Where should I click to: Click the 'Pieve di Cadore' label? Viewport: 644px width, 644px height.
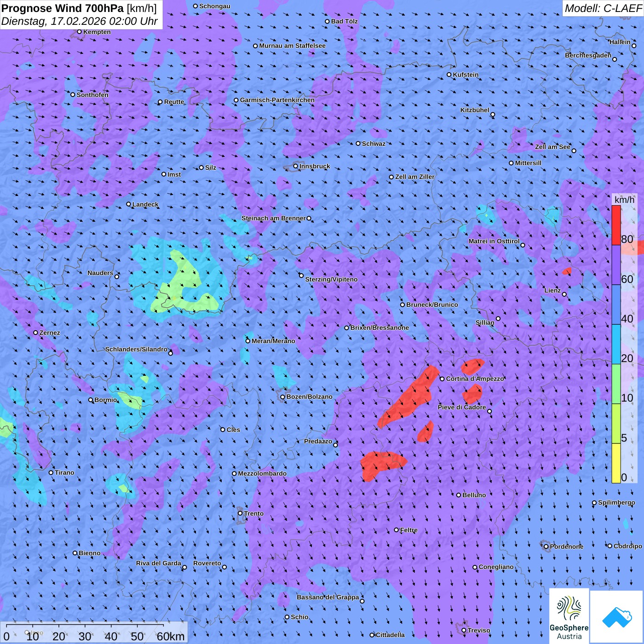coord(461,407)
